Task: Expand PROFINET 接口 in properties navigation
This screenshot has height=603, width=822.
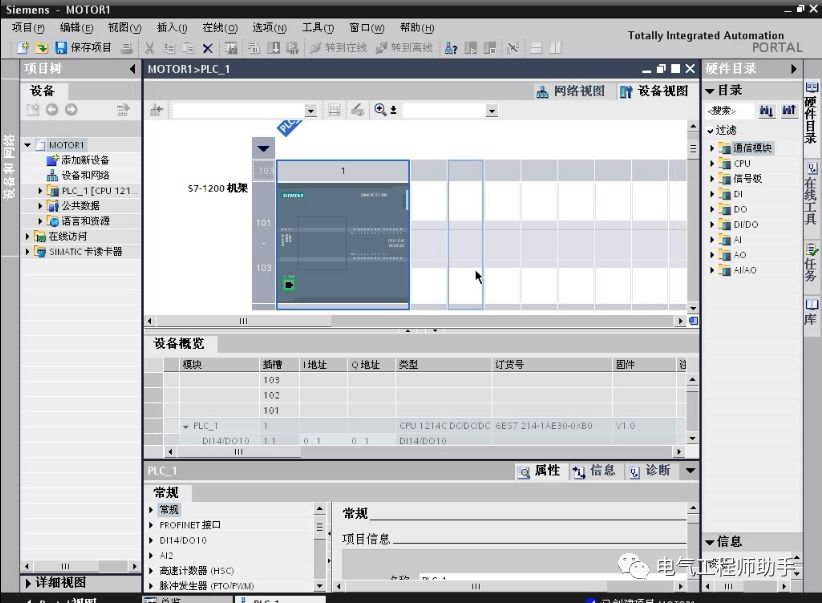Action: pyautogui.click(x=151, y=525)
